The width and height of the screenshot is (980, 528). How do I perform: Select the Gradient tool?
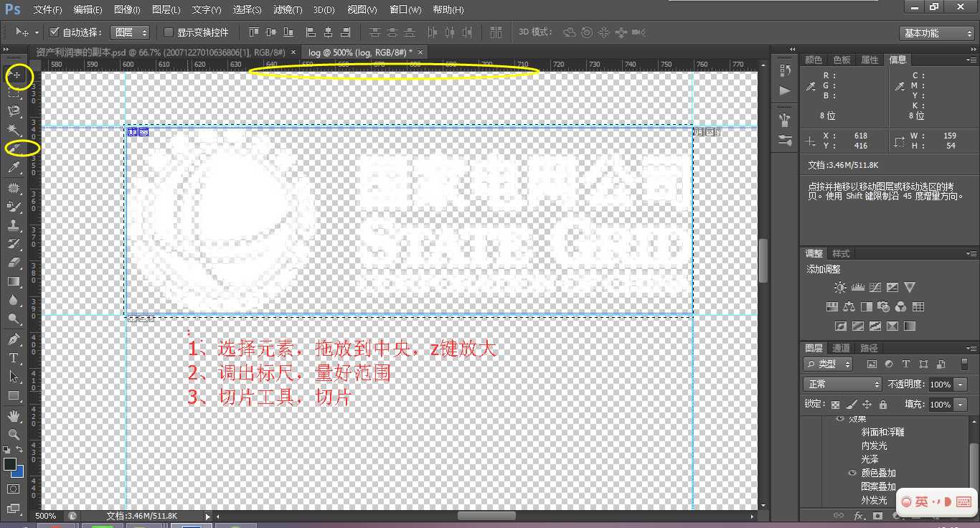14,281
